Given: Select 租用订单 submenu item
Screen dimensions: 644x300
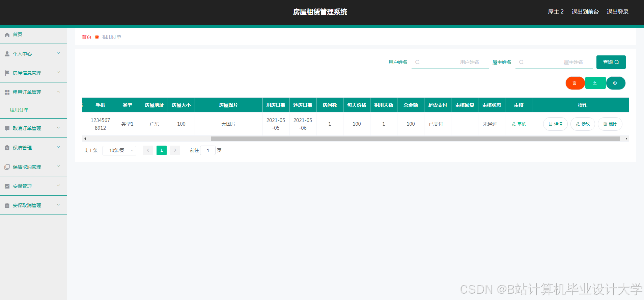Looking at the screenshot, I should 19,110.
